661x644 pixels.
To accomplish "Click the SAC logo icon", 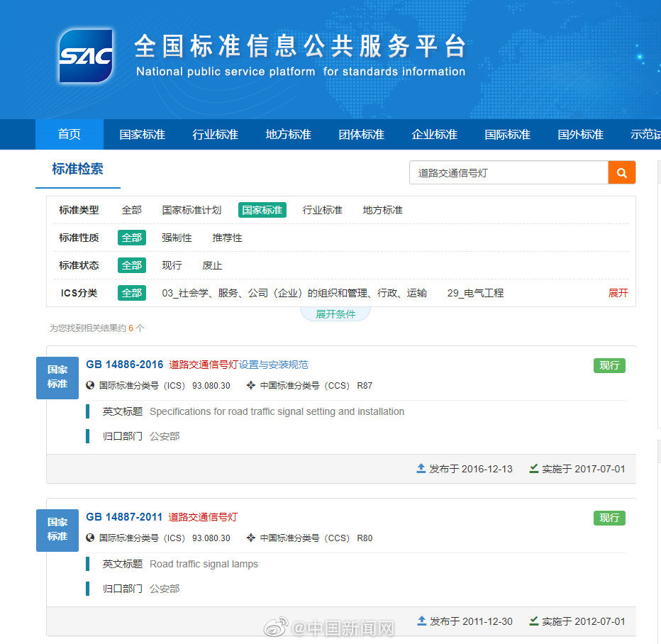I will click(x=86, y=55).
